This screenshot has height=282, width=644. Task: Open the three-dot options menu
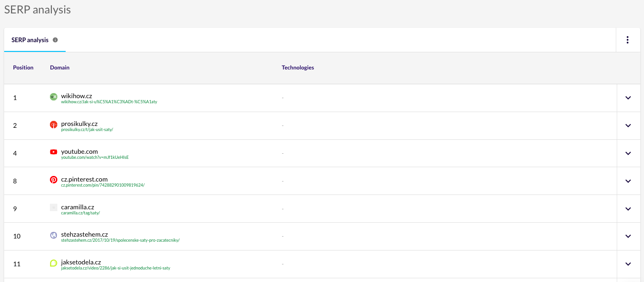click(x=627, y=40)
